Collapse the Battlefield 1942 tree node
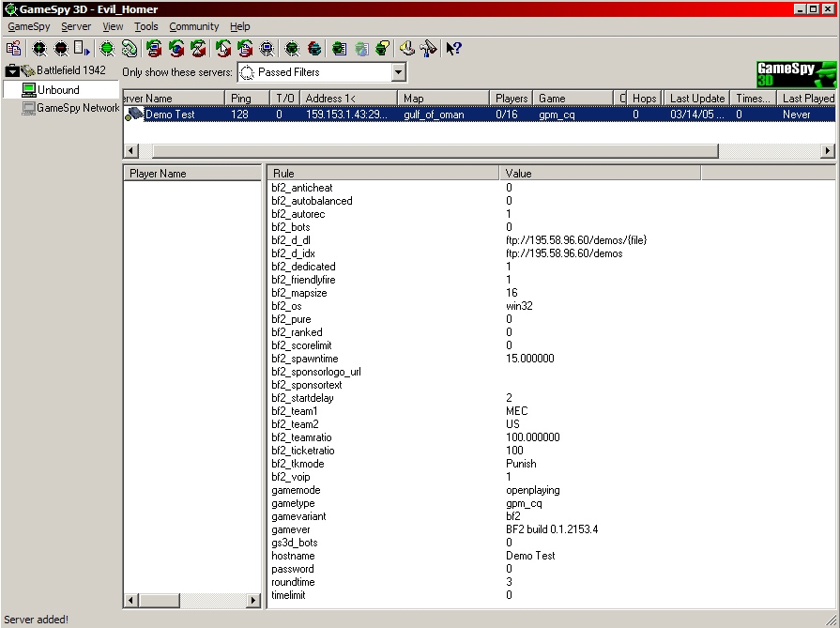840x628 pixels. pos(12,71)
